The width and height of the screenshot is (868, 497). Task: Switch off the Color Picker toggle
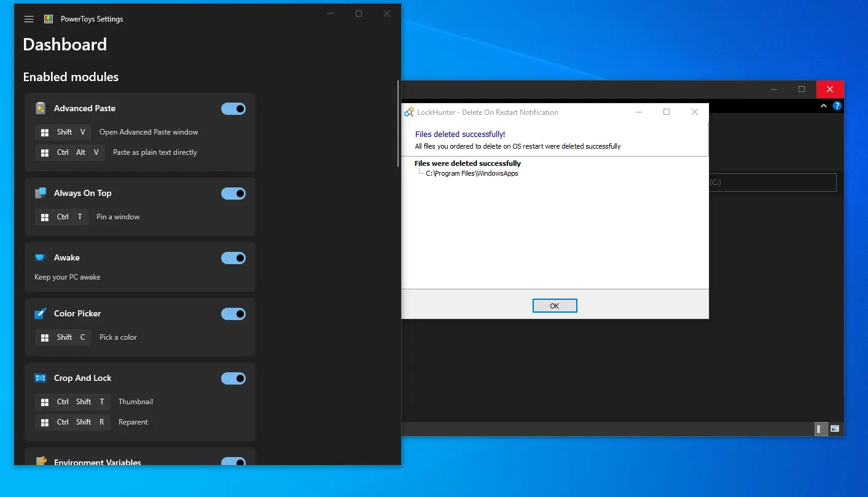(x=233, y=314)
